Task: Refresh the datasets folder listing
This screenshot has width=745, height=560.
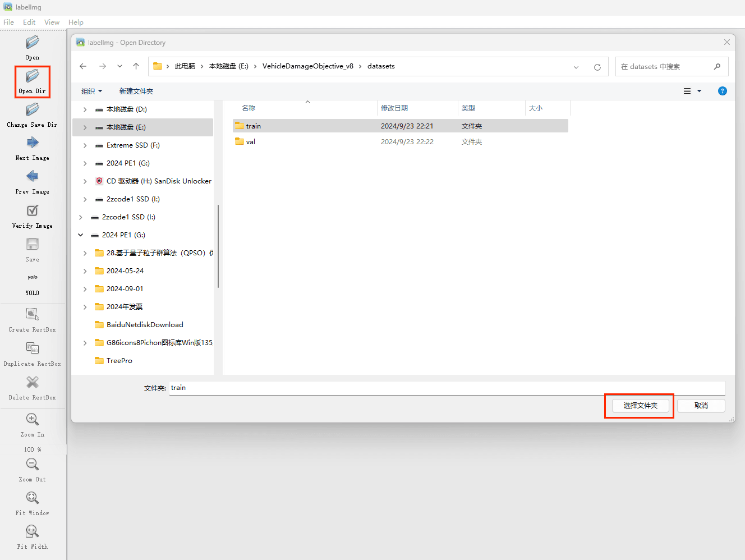Action: tap(597, 67)
